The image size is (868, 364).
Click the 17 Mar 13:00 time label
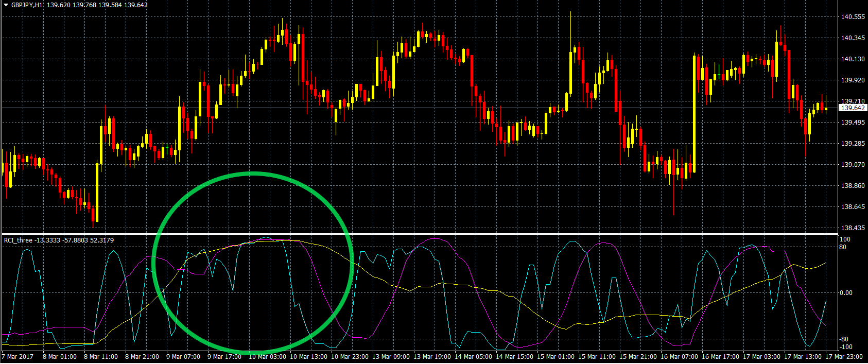pyautogui.click(x=803, y=357)
